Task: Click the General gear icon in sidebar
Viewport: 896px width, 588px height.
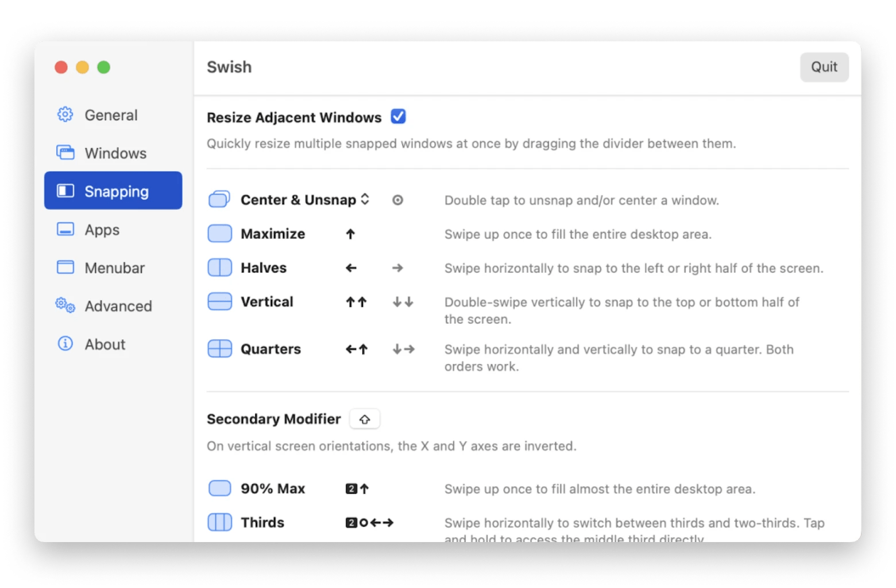Action: point(65,114)
